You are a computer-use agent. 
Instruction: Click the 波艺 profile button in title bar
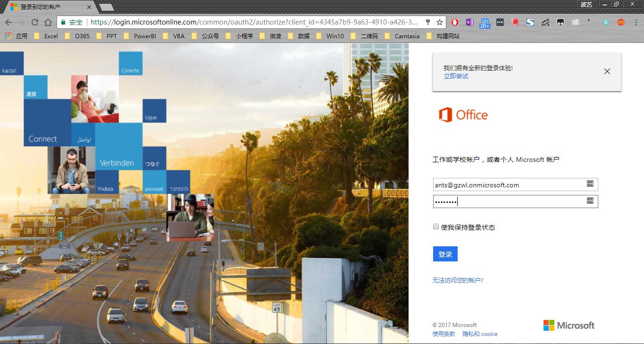[586, 4]
